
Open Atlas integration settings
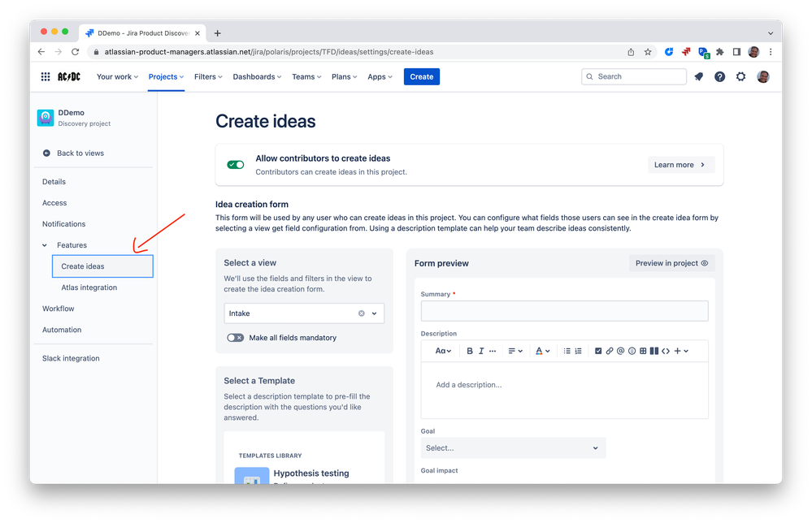tap(89, 287)
